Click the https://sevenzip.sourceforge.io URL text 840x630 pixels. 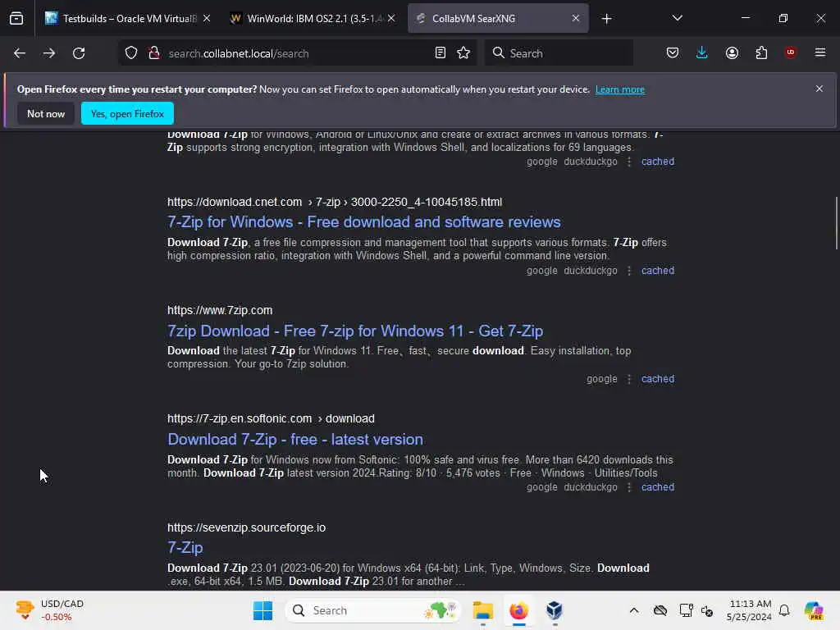point(246,527)
